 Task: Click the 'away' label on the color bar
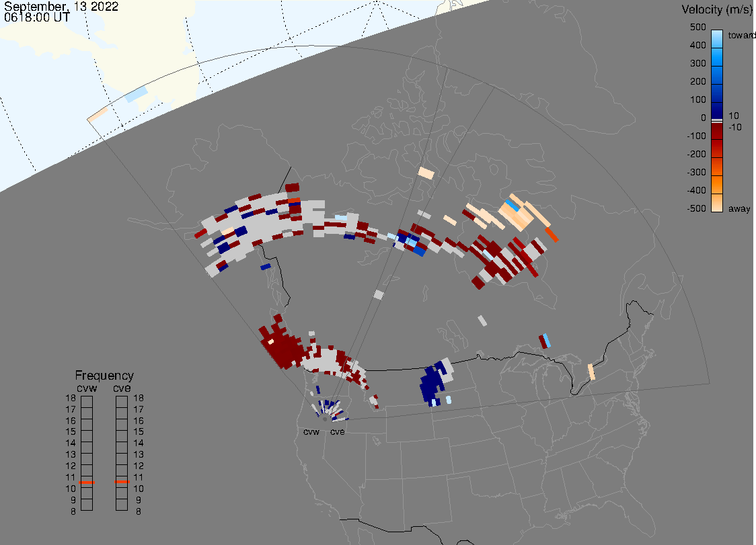(739, 208)
